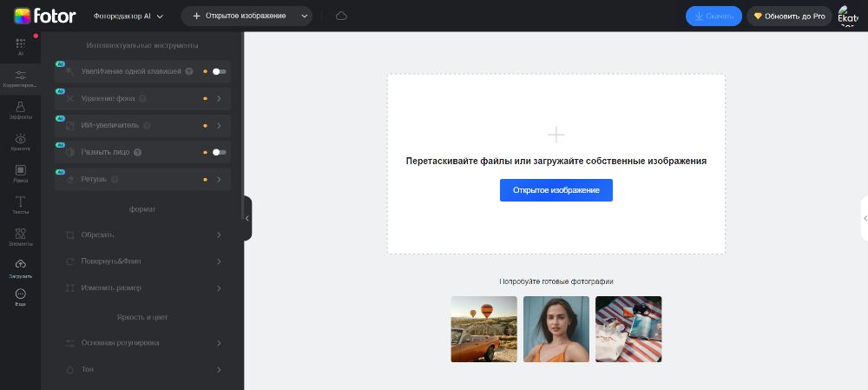Click the sliders icon beside Основная регулировка
868x390 pixels.
click(x=69, y=343)
